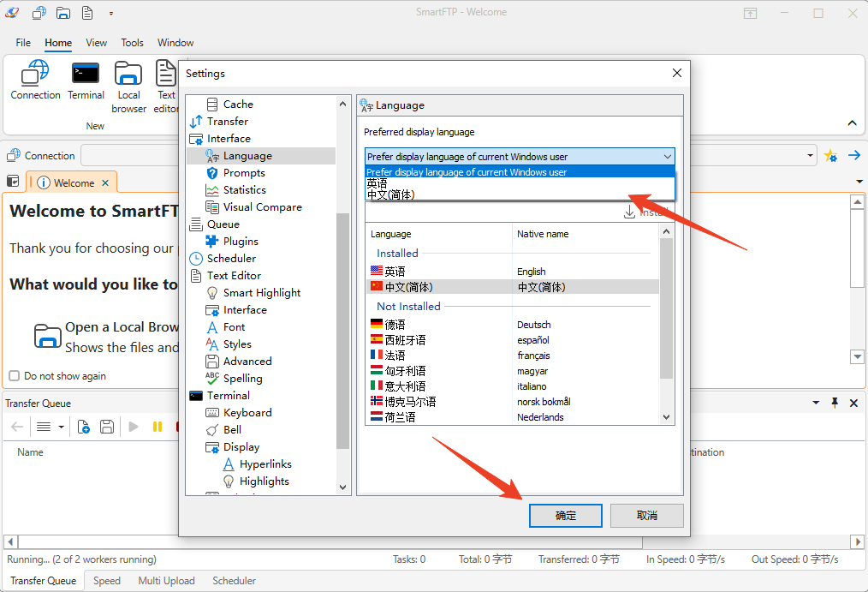This screenshot has height=592, width=868.
Task: Click the start queue play button
Action: pos(134,427)
